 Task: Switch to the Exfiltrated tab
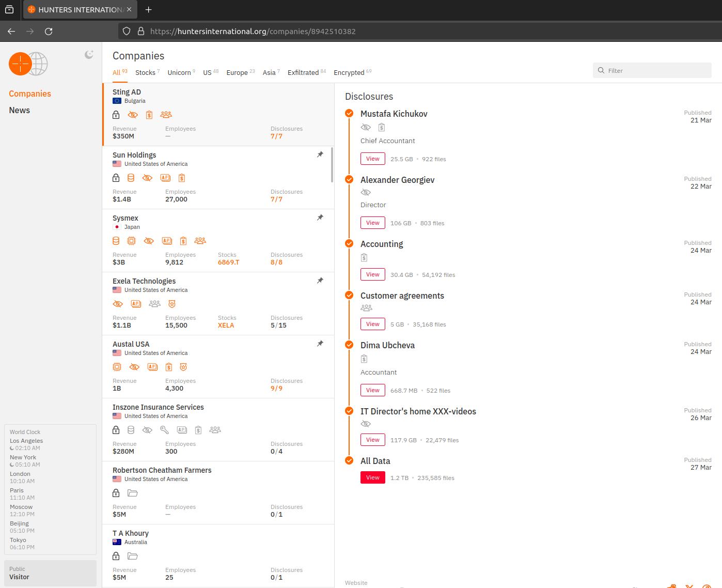(307, 72)
